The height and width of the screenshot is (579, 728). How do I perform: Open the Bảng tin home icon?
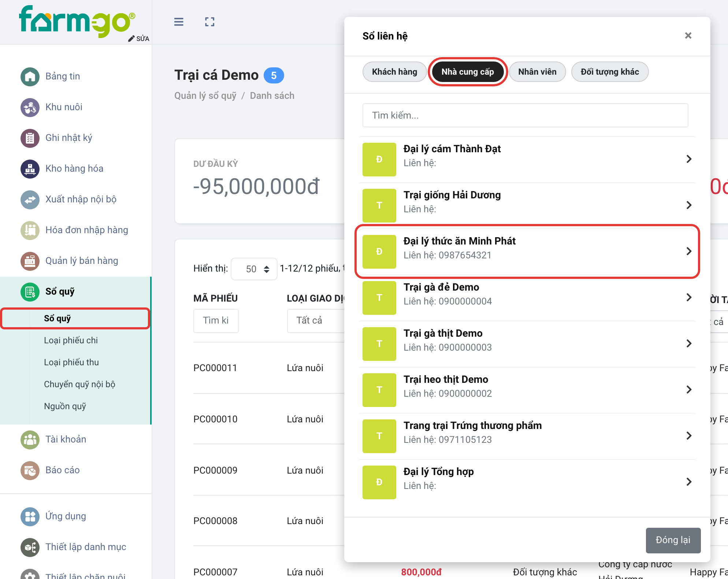[30, 76]
